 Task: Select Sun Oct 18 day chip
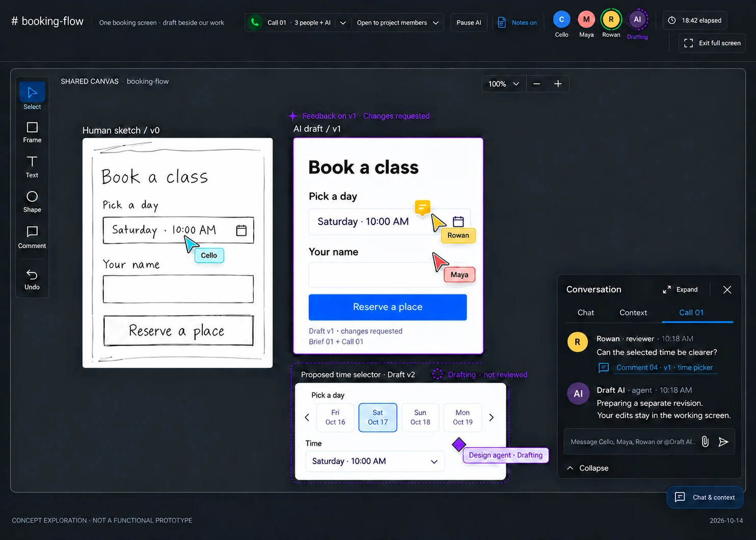point(420,417)
